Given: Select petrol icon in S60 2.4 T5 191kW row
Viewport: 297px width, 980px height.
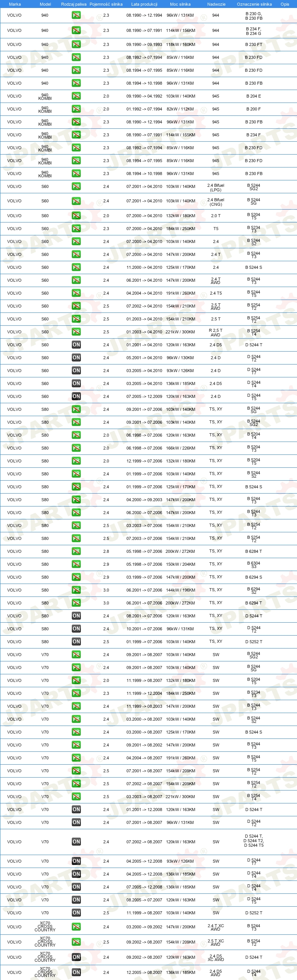Looking at the screenshot, I should [x=76, y=293].
